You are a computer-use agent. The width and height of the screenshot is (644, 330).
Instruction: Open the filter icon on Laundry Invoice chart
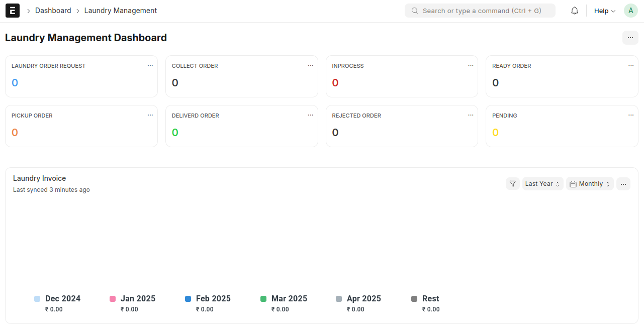coord(513,183)
